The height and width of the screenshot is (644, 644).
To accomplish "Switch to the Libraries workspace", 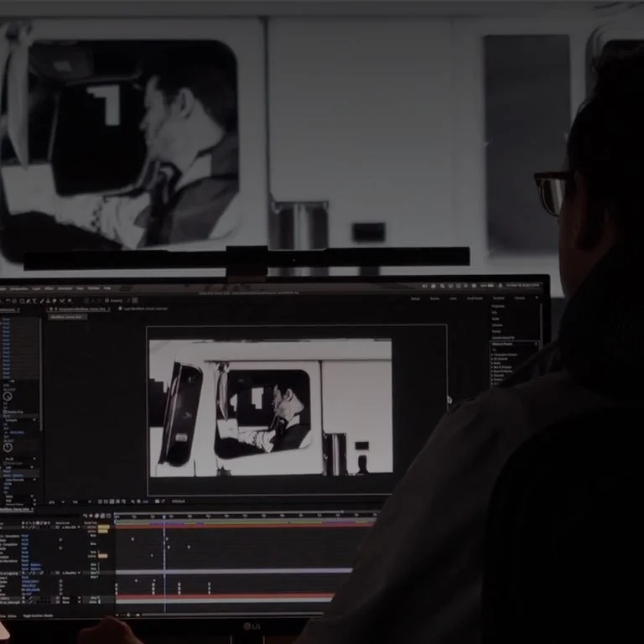I will (x=520, y=298).
